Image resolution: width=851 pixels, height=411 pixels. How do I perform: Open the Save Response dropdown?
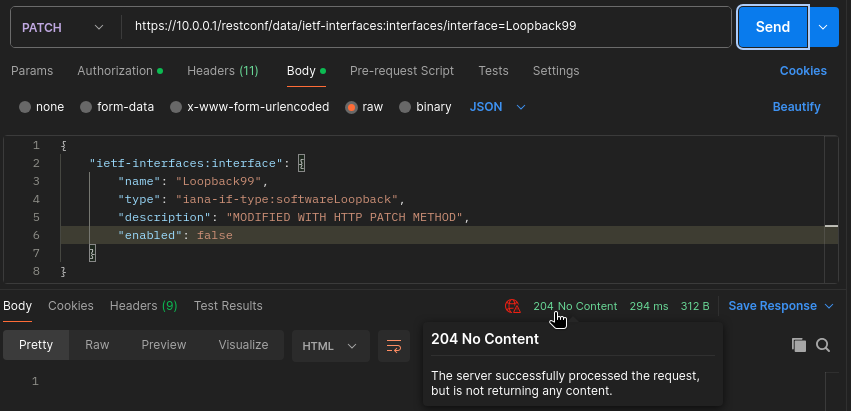click(x=780, y=306)
